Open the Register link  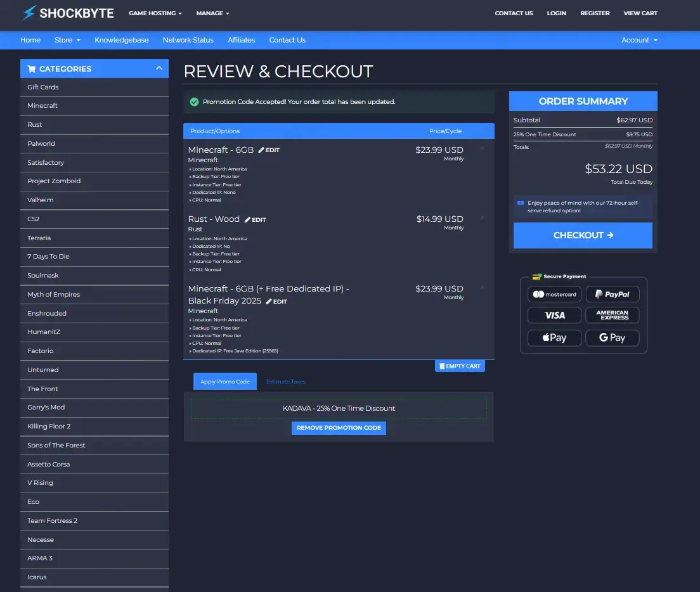tap(595, 13)
